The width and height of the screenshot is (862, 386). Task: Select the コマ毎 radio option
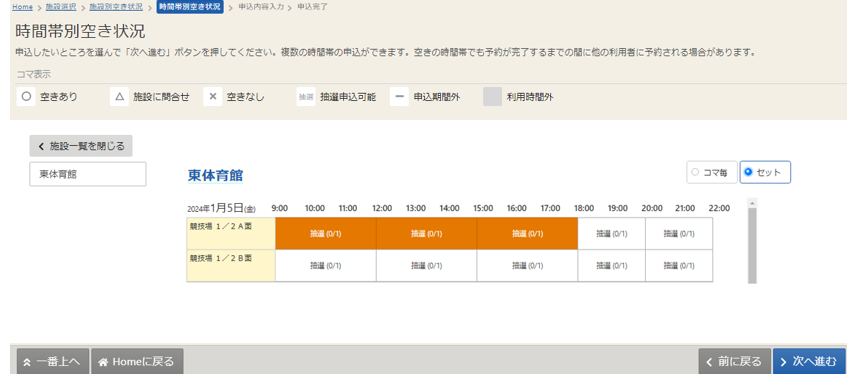click(711, 172)
